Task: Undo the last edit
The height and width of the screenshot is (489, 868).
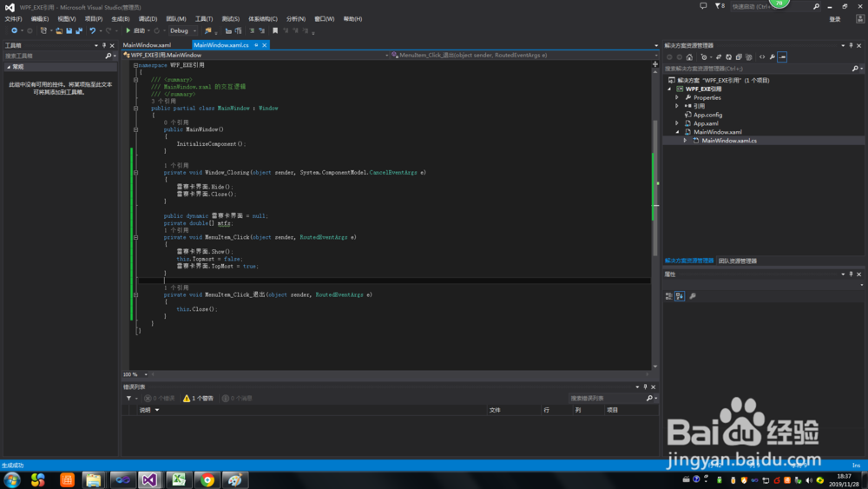Action: (93, 30)
